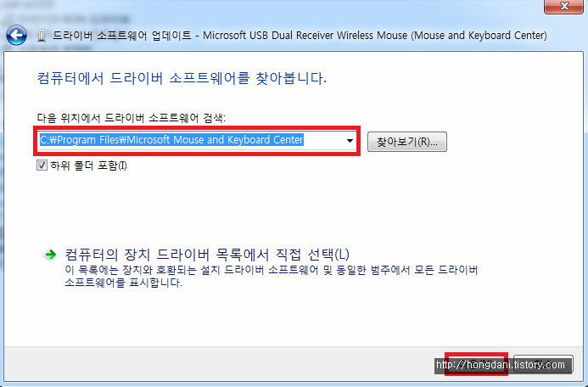Go back with the blue arrow button

[16, 36]
